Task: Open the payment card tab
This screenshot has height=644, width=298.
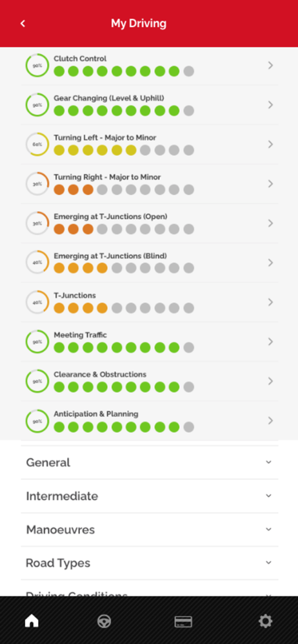Action: 183,621
